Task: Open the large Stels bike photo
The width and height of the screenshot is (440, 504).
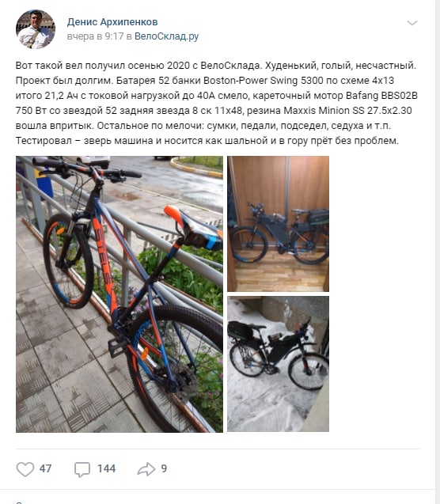Action: [119, 294]
